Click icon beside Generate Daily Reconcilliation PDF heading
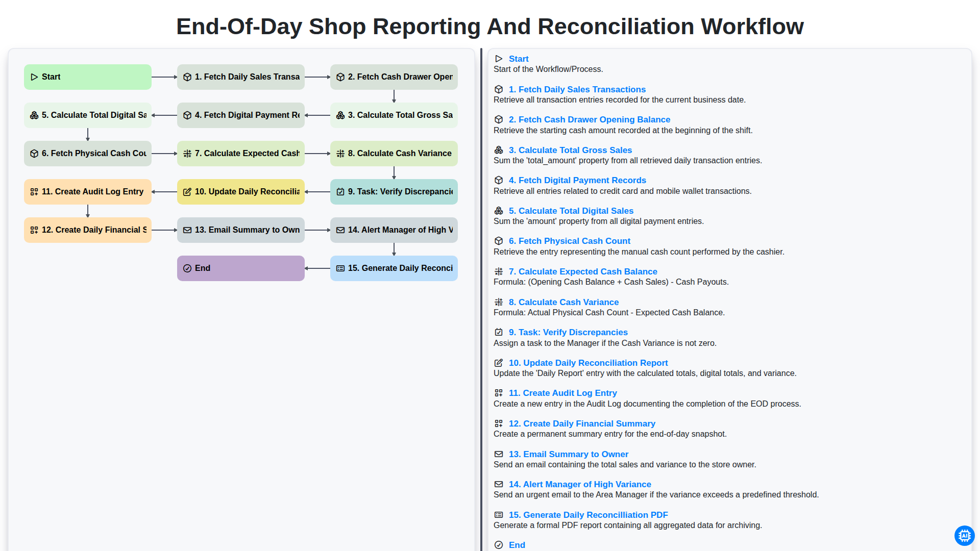 coord(499,515)
